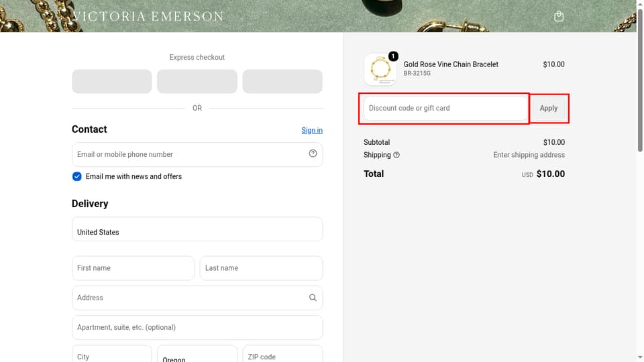The width and height of the screenshot is (644, 362).
Task: Focus the Apartment, suite, etc. field
Action: click(197, 328)
